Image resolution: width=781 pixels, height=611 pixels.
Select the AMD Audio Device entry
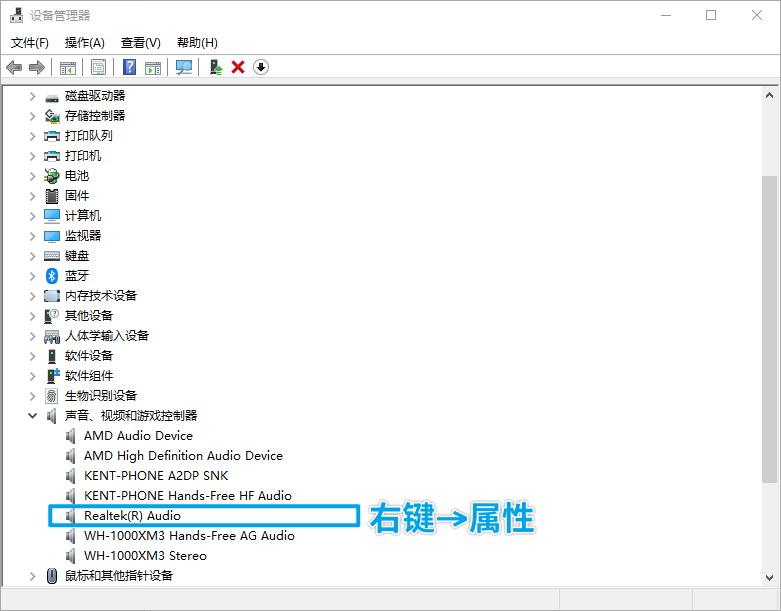(138, 436)
